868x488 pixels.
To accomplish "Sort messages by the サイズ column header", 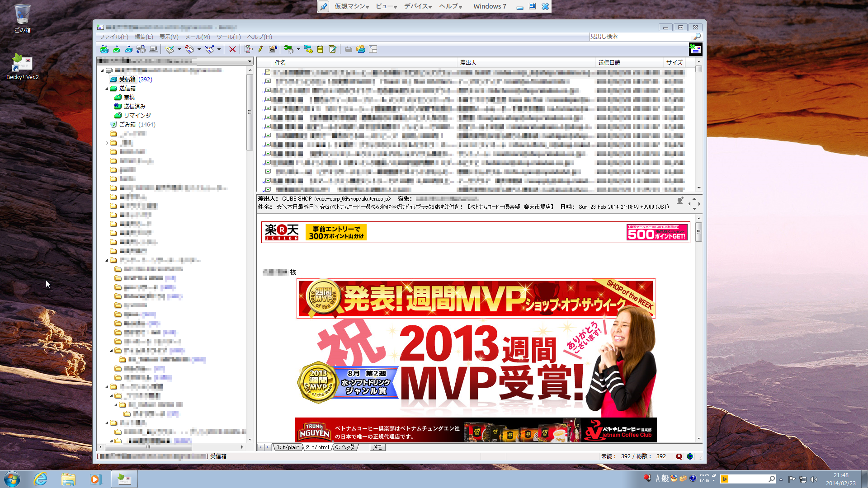I will [674, 63].
